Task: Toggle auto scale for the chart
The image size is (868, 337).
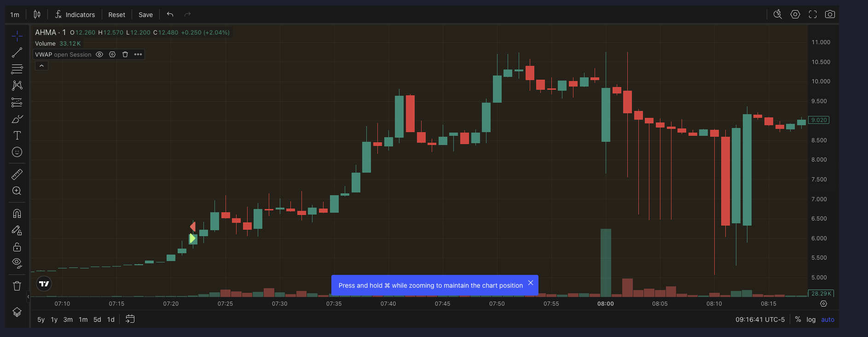Action: pos(827,320)
